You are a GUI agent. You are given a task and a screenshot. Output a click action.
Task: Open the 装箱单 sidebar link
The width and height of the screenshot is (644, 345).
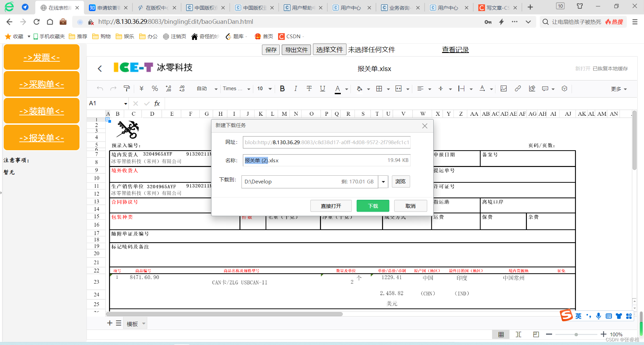42,111
